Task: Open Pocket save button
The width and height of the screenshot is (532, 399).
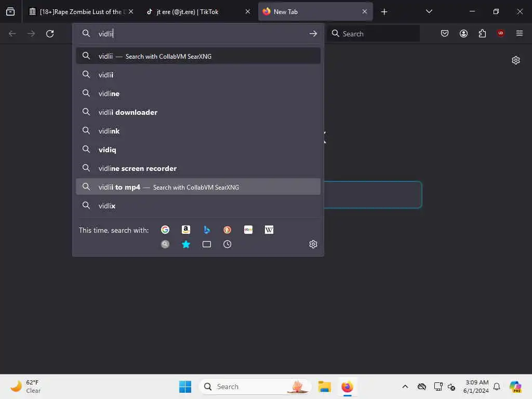Action: 445,33
